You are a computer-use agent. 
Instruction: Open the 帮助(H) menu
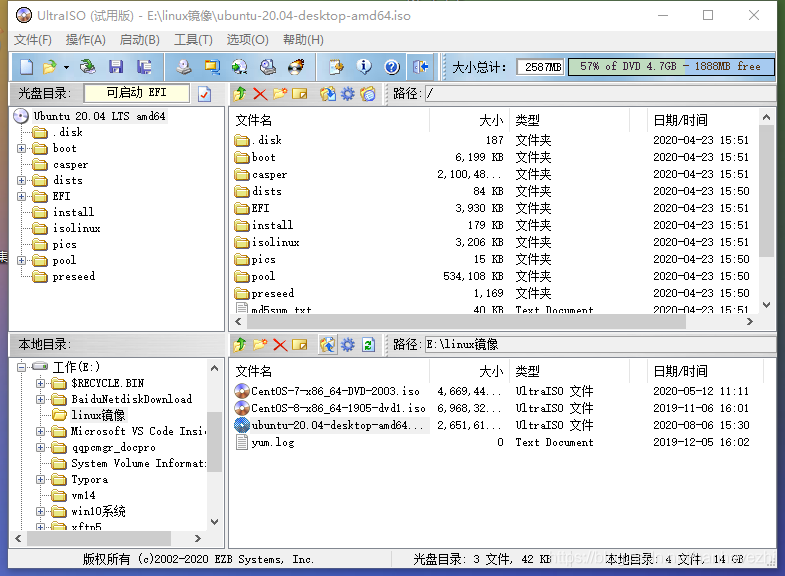[x=303, y=40]
